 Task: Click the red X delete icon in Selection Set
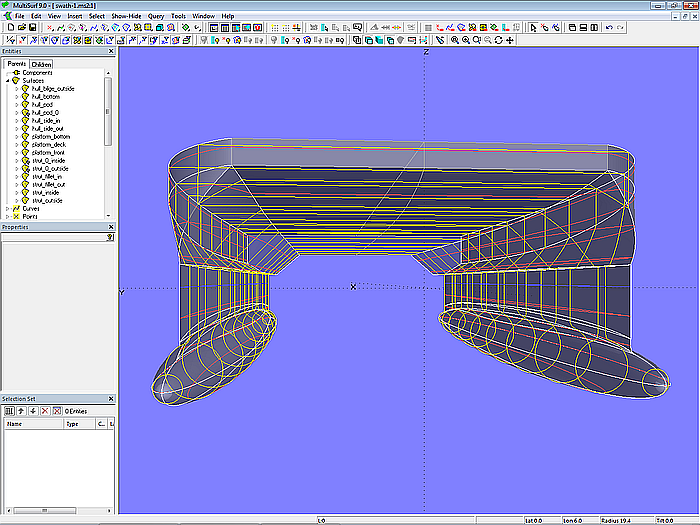pyautogui.click(x=43, y=411)
